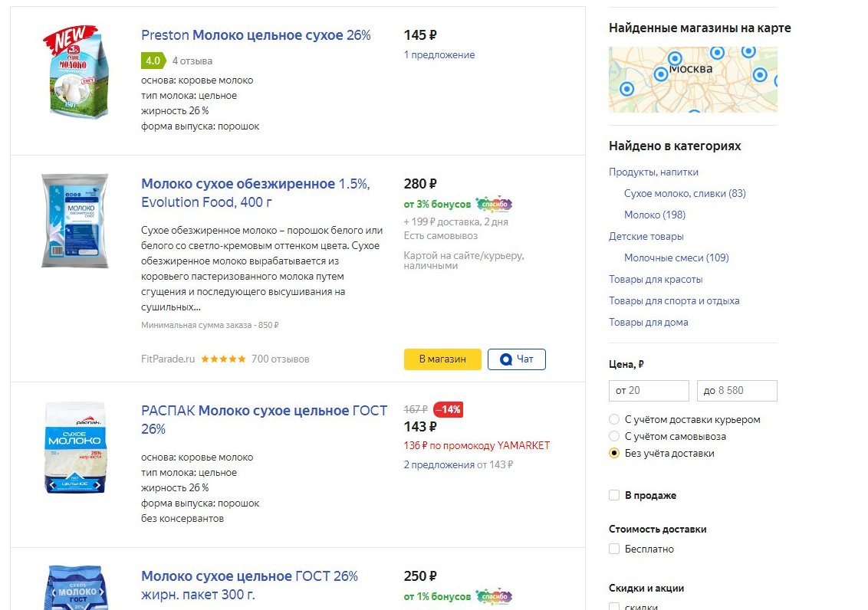The image size is (868, 610).
Task: Open category 'Сухое молоко, сливки (83)'
Action: coord(685,194)
